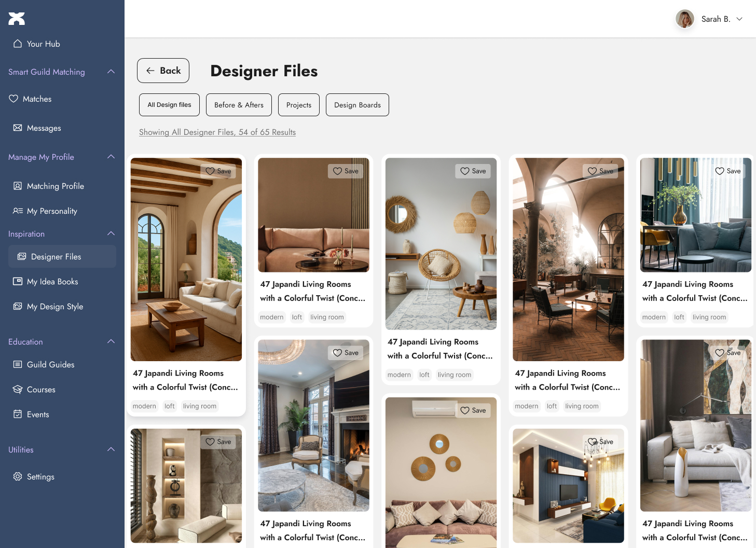Open Matching Profile in sidebar
This screenshot has height=548, width=756.
62,186
